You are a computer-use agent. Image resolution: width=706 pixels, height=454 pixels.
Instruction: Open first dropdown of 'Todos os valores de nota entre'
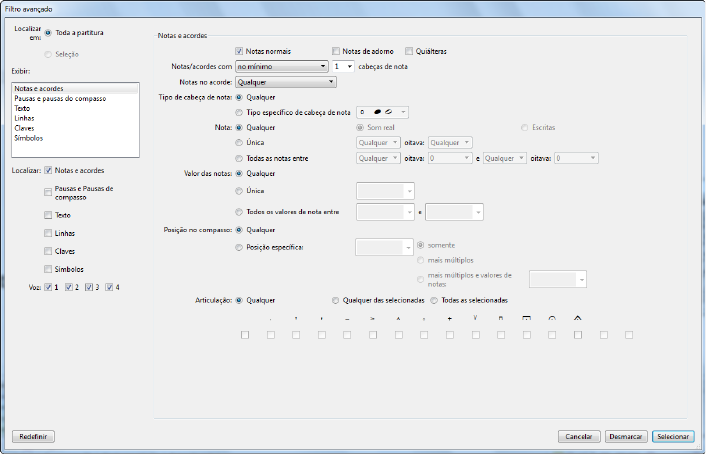pyautogui.click(x=385, y=212)
